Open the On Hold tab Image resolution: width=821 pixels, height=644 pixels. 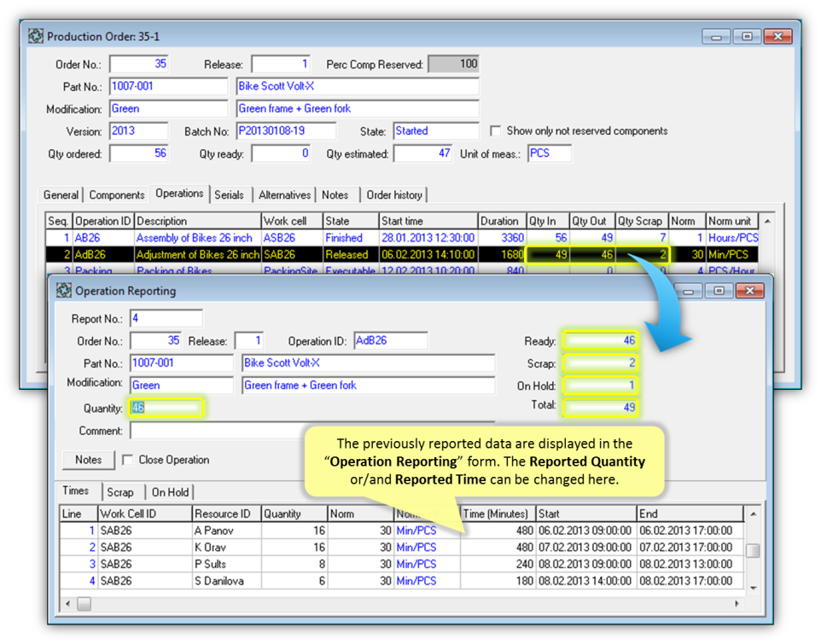click(x=170, y=492)
